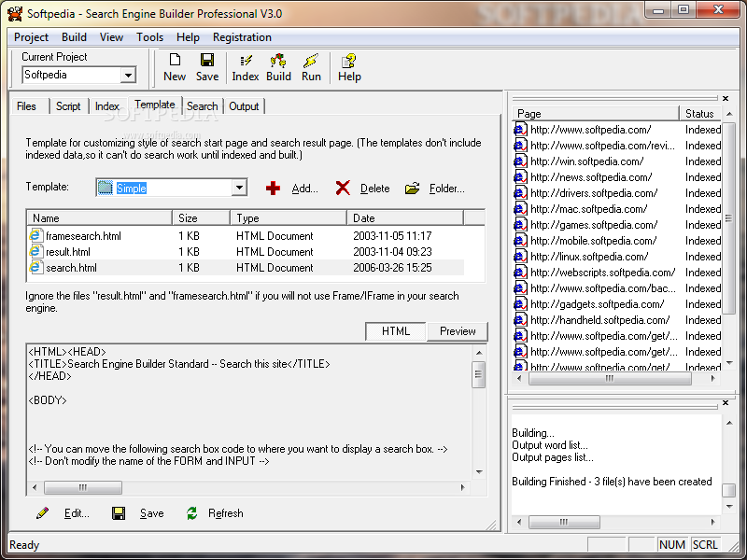Image resolution: width=747 pixels, height=560 pixels.
Task: Click the icon beside http://games.softpedia.com/
Action: pos(520,225)
